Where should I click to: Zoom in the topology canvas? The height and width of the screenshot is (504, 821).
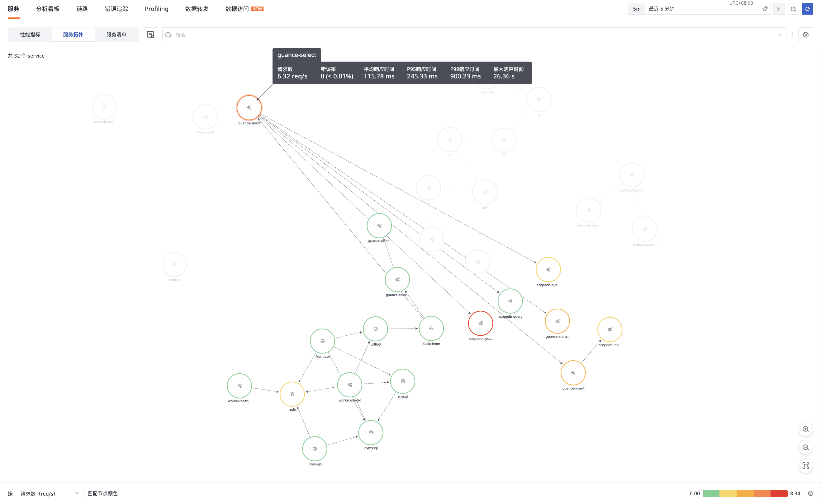click(805, 429)
